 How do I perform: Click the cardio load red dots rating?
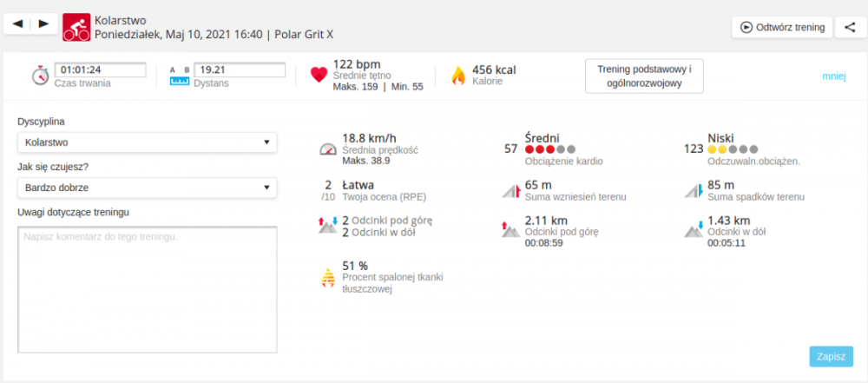(550, 149)
